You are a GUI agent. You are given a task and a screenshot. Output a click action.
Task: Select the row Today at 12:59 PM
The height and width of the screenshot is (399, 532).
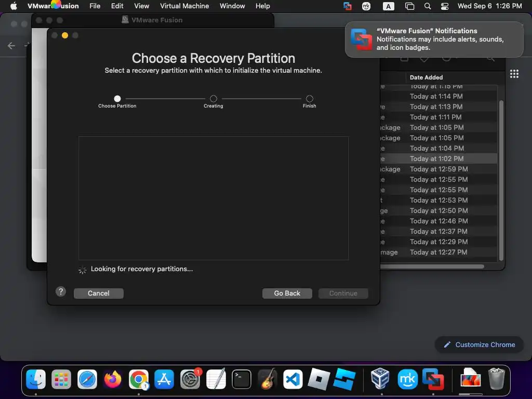438,169
